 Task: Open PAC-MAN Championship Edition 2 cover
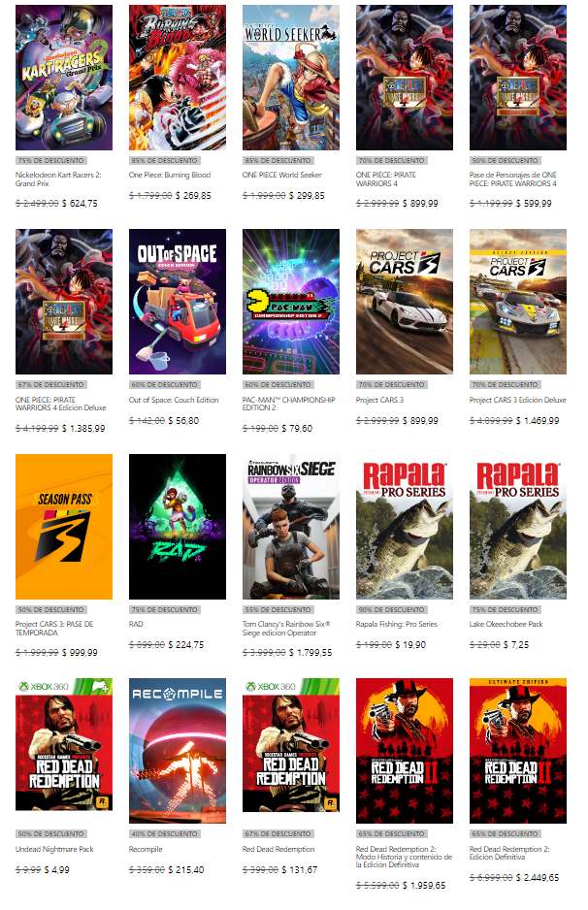[291, 302]
